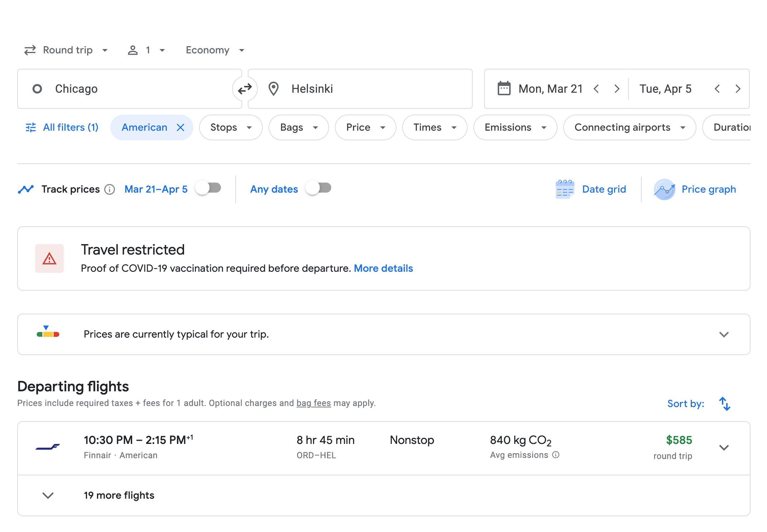The width and height of the screenshot is (767, 532).
Task: Open passenger count dropdown
Action: pos(146,50)
